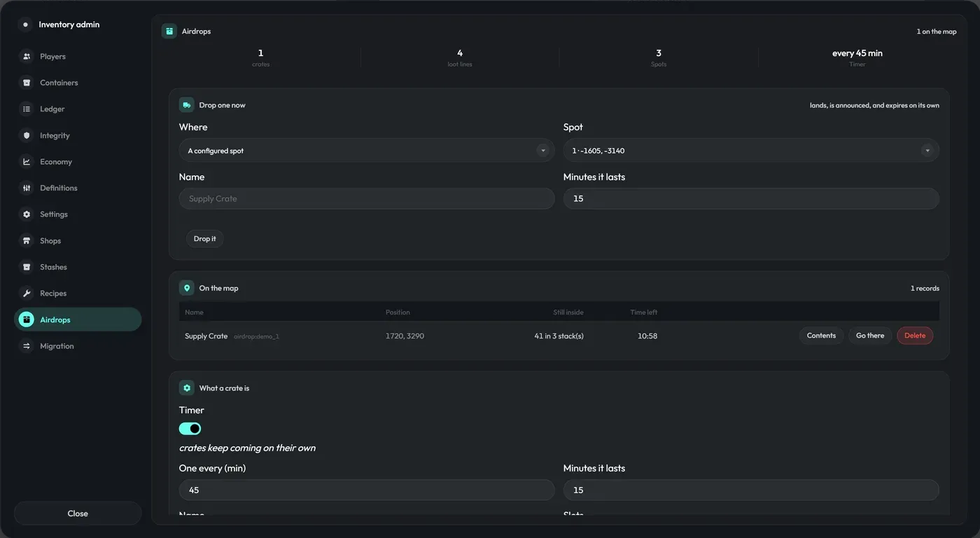Click the Drop it button
The height and width of the screenshot is (538, 980).
(x=205, y=239)
